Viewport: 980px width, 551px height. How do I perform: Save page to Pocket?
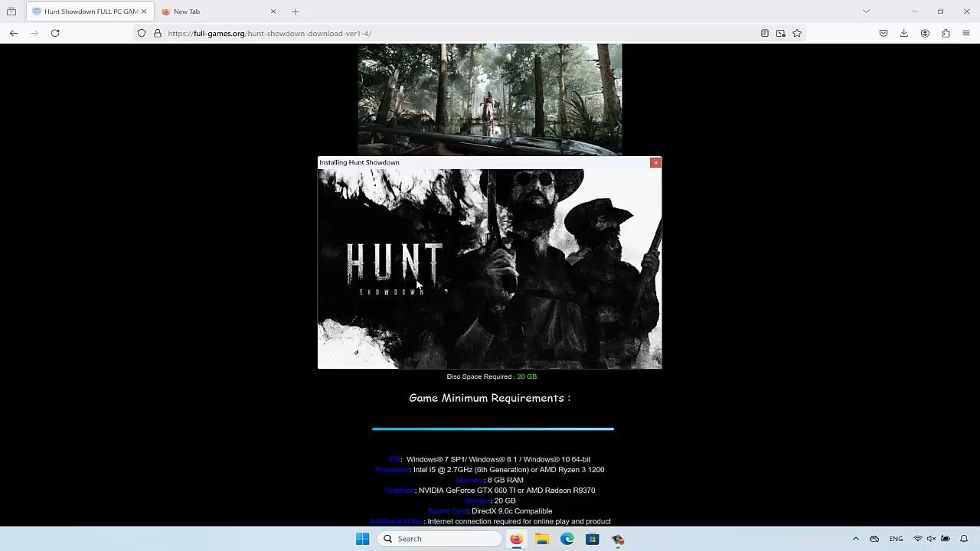(x=884, y=33)
